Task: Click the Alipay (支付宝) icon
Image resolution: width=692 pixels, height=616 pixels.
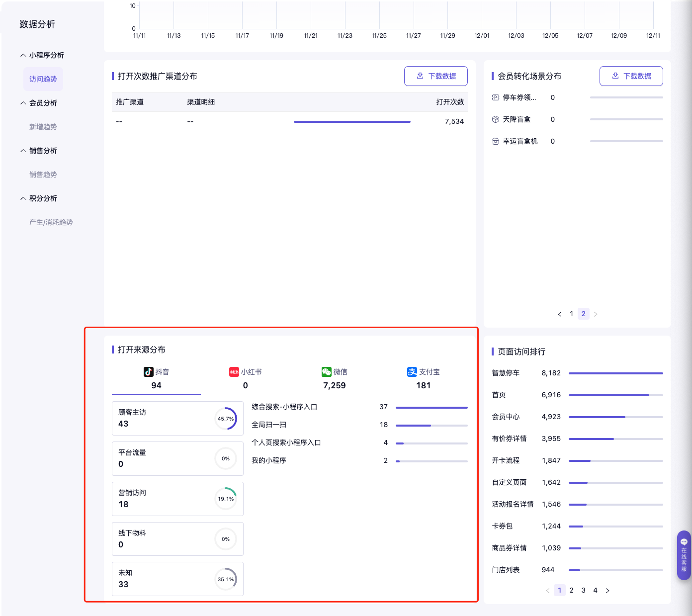Action: pos(412,372)
